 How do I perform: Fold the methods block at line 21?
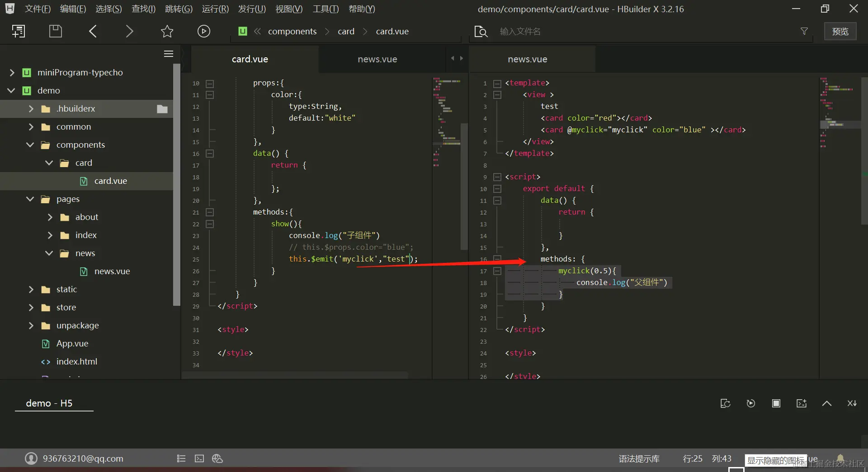(x=210, y=212)
